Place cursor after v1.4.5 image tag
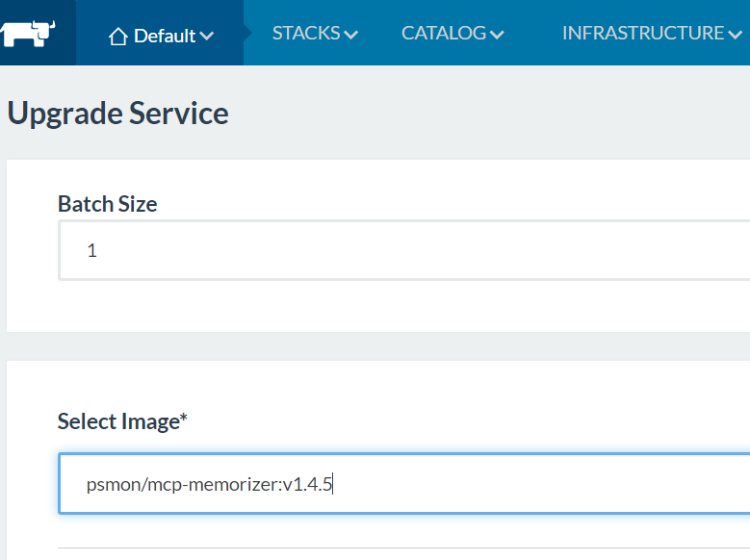The image size is (750, 560). [x=333, y=485]
